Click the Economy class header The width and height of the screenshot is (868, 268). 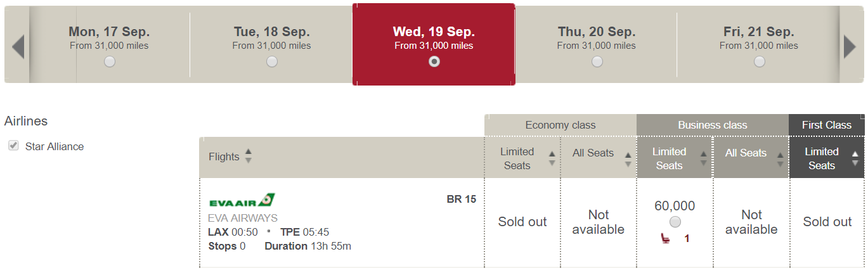click(560, 125)
